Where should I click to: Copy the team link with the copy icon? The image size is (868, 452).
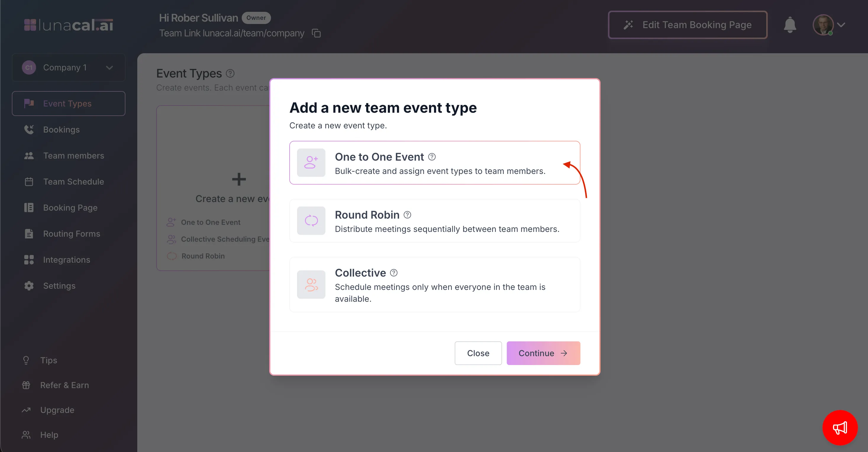(316, 33)
